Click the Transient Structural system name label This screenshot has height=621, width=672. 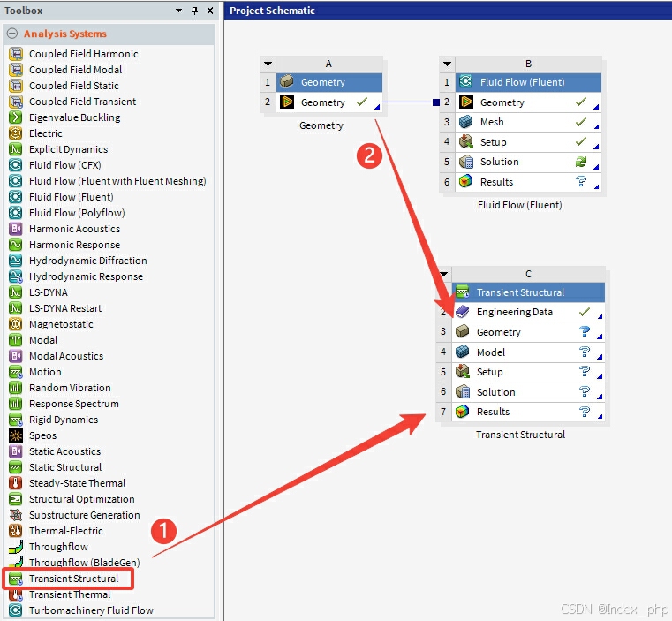(520, 435)
